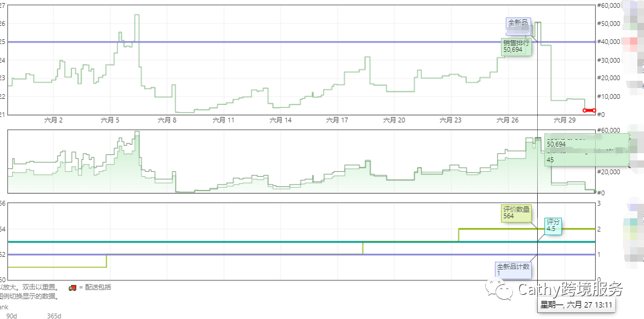Click the #50,000 axis label

click(608, 24)
